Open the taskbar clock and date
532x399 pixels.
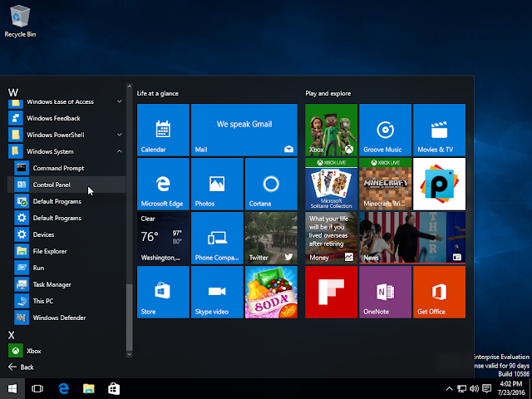(510, 388)
